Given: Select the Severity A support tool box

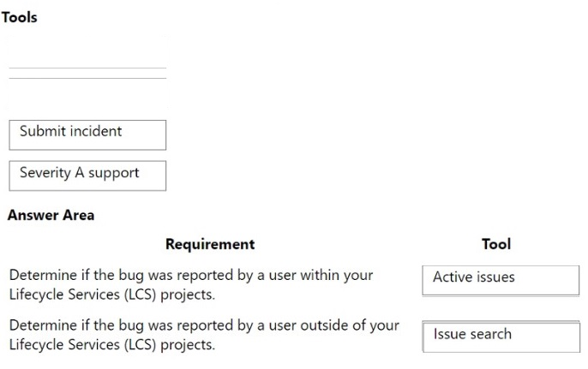Looking at the screenshot, I should point(87,176).
